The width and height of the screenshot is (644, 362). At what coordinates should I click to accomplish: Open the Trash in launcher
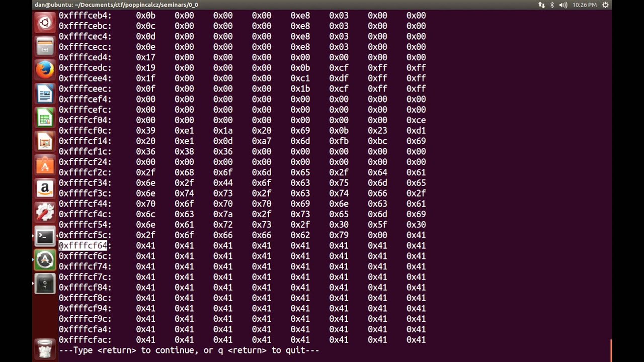pyautogui.click(x=45, y=348)
